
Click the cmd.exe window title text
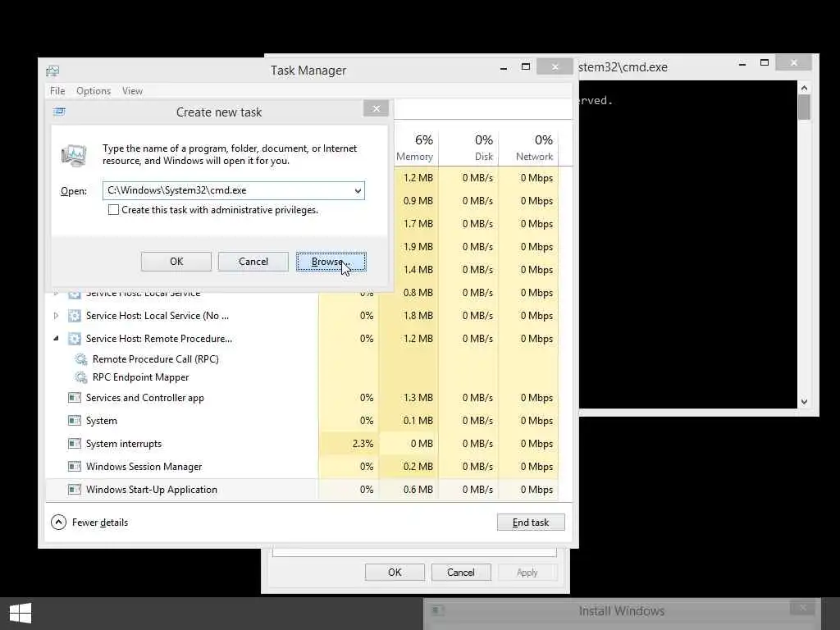pos(623,67)
